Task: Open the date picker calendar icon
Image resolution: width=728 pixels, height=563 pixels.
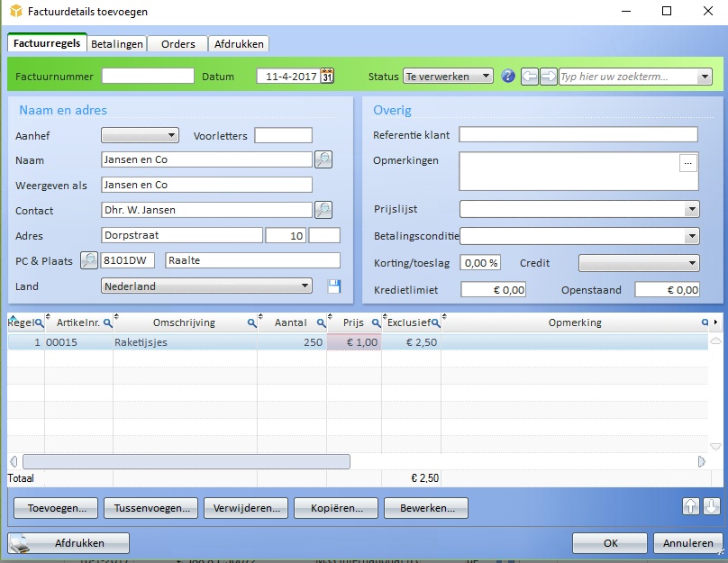Action: tap(327, 76)
